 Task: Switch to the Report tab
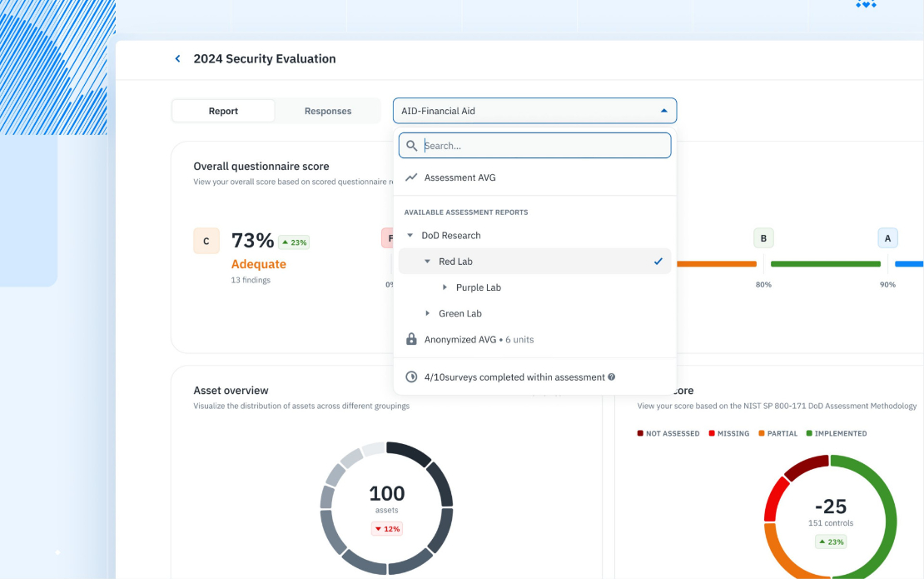point(223,111)
